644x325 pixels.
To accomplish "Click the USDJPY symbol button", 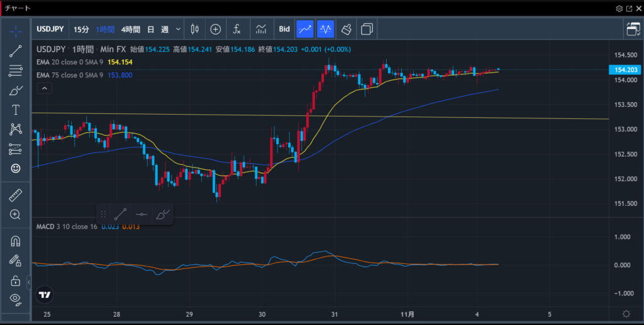I will coord(50,29).
